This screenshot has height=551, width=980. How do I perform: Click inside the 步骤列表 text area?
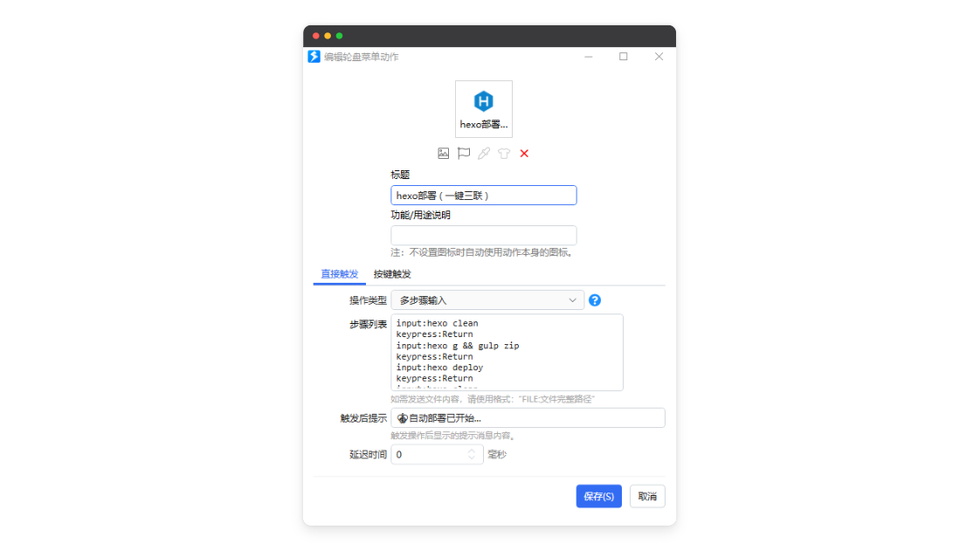507,352
